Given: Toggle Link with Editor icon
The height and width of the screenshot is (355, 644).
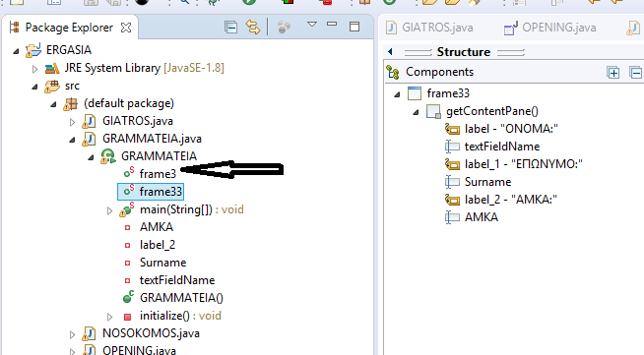Looking at the screenshot, I should (253, 28).
